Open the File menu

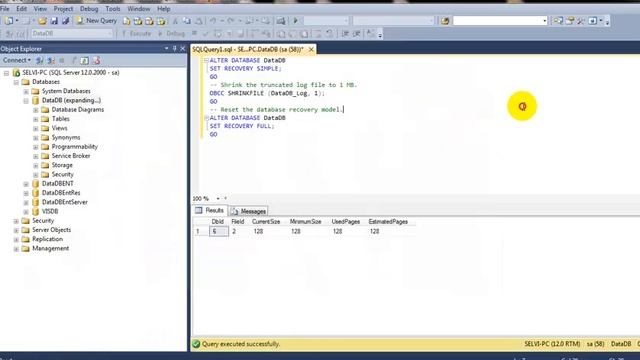pyautogui.click(x=5, y=9)
